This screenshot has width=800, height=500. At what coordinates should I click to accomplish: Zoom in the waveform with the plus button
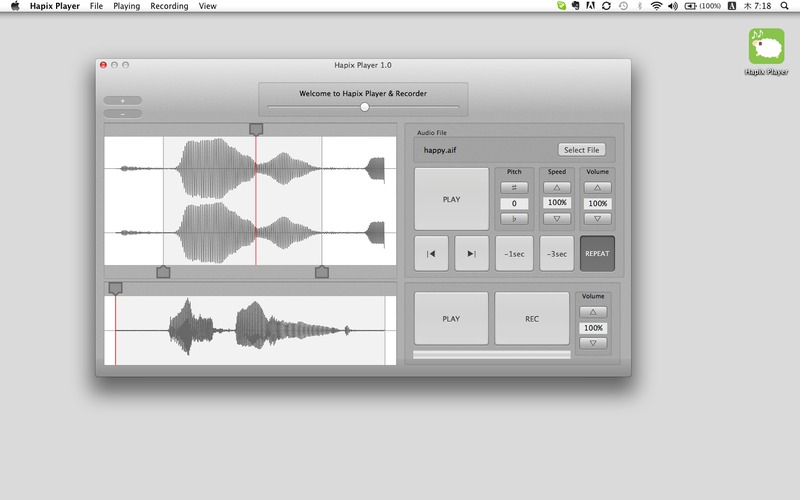pyautogui.click(x=122, y=101)
